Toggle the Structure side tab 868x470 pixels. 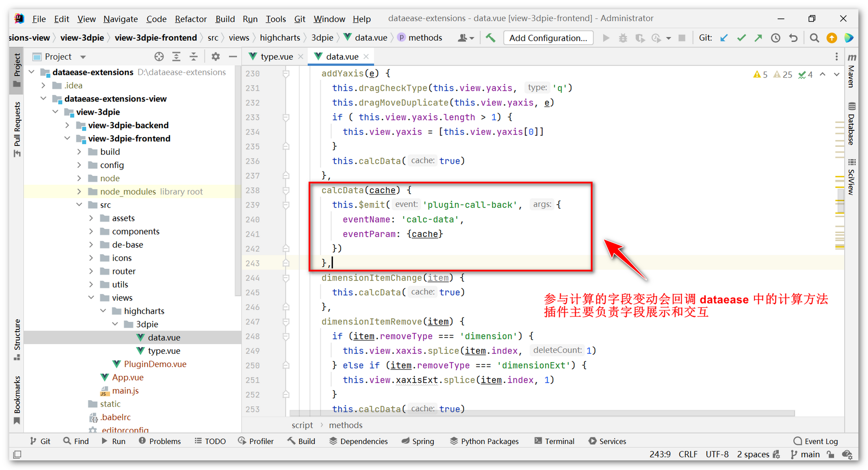[x=17, y=340]
